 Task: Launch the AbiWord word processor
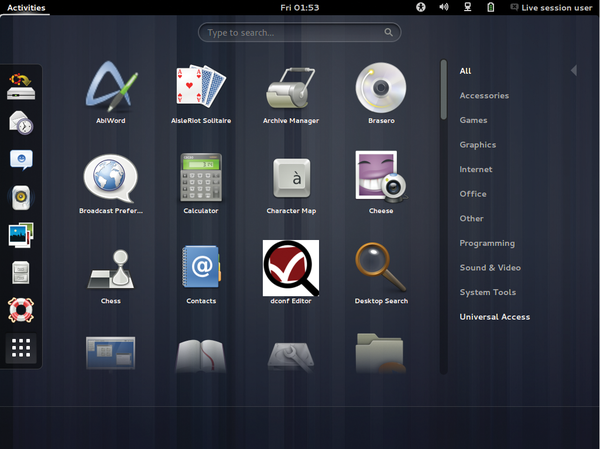[x=111, y=88]
